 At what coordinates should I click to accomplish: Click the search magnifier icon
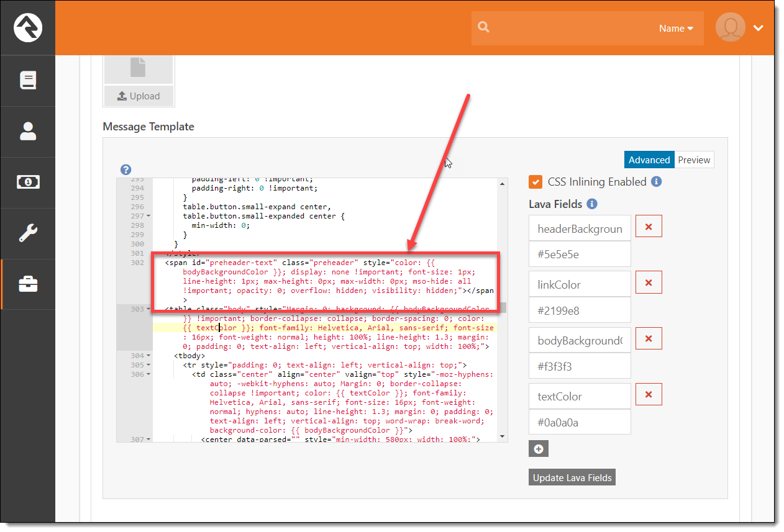pyautogui.click(x=484, y=27)
